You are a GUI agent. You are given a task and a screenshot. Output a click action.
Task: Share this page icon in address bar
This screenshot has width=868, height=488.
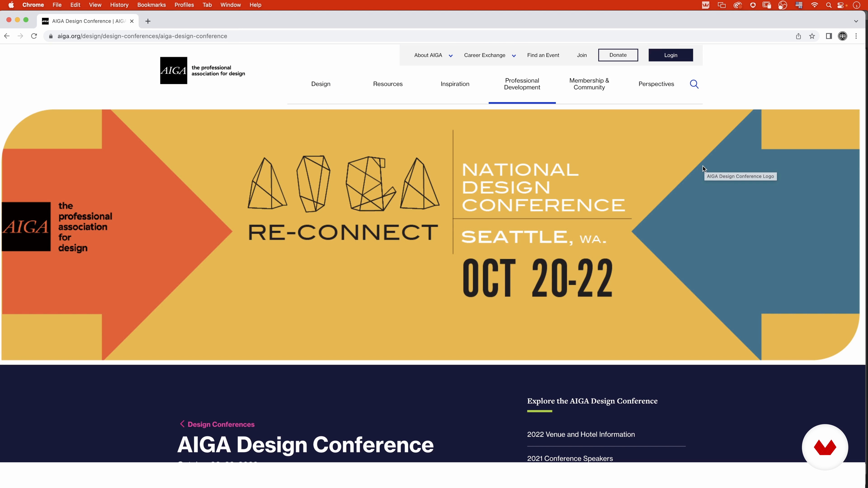798,36
